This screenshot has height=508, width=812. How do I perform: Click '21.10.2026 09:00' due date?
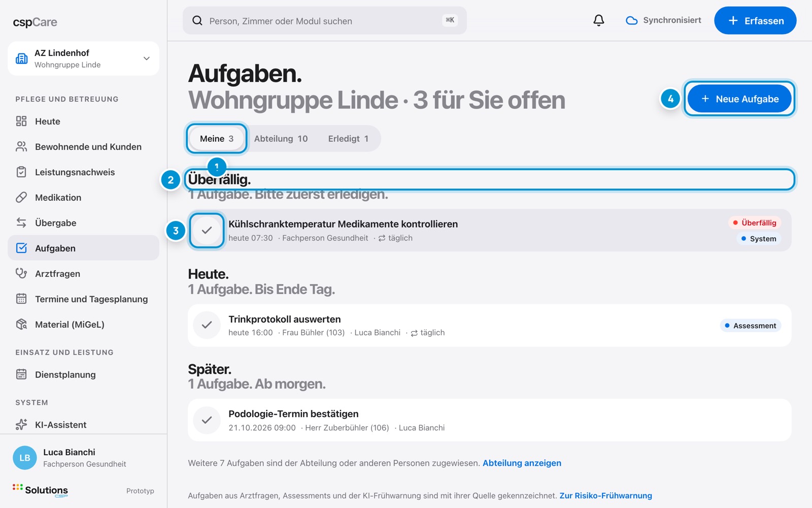point(262,428)
